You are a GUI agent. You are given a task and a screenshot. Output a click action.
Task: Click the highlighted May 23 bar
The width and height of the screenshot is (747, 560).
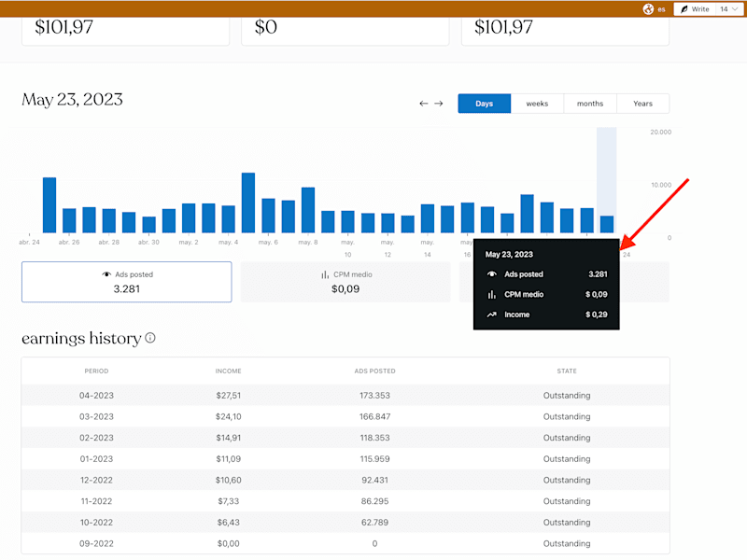pos(606,224)
